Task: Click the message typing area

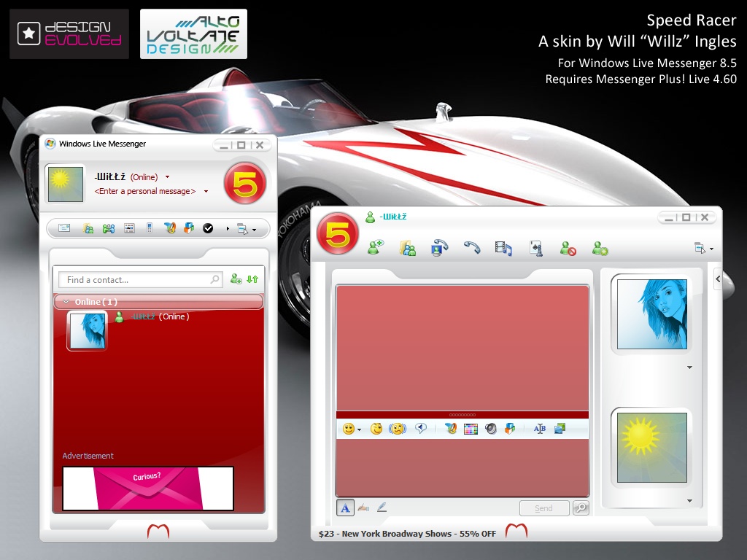Action: tap(462, 467)
